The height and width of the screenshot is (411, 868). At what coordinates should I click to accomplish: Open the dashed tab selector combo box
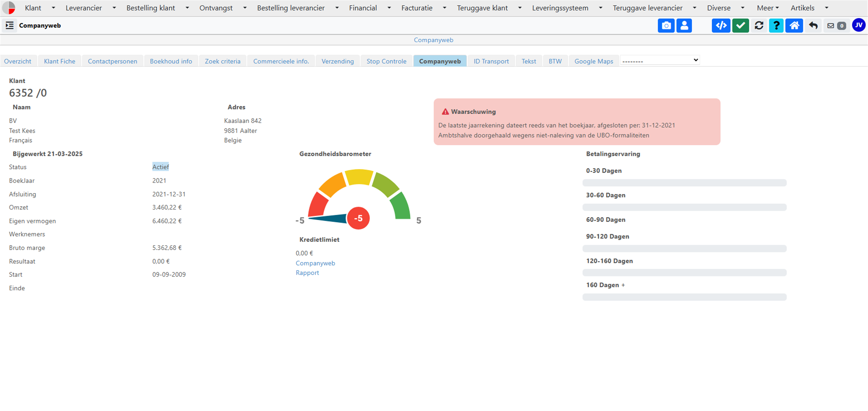point(660,60)
